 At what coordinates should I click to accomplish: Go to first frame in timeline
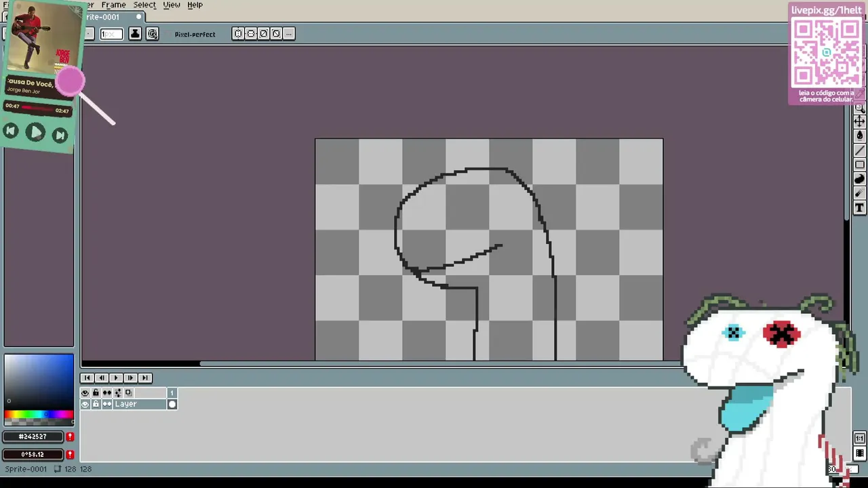point(87,378)
